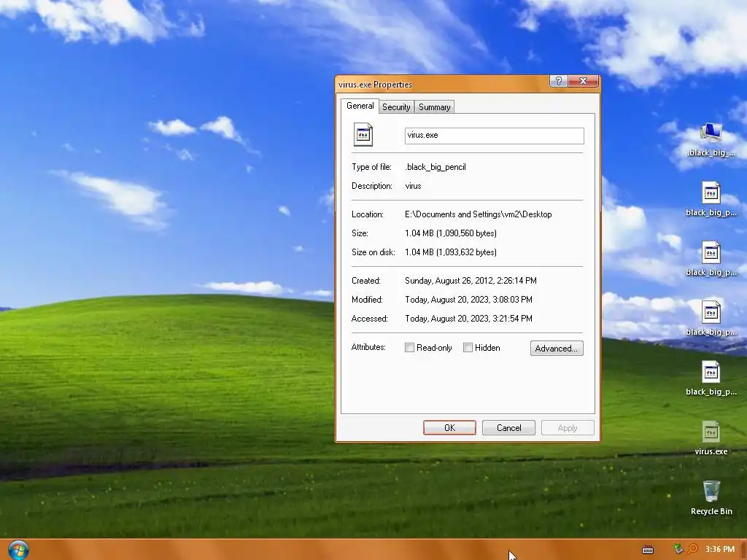
Task: Select the computer monitor desktop icon
Action: point(711,139)
